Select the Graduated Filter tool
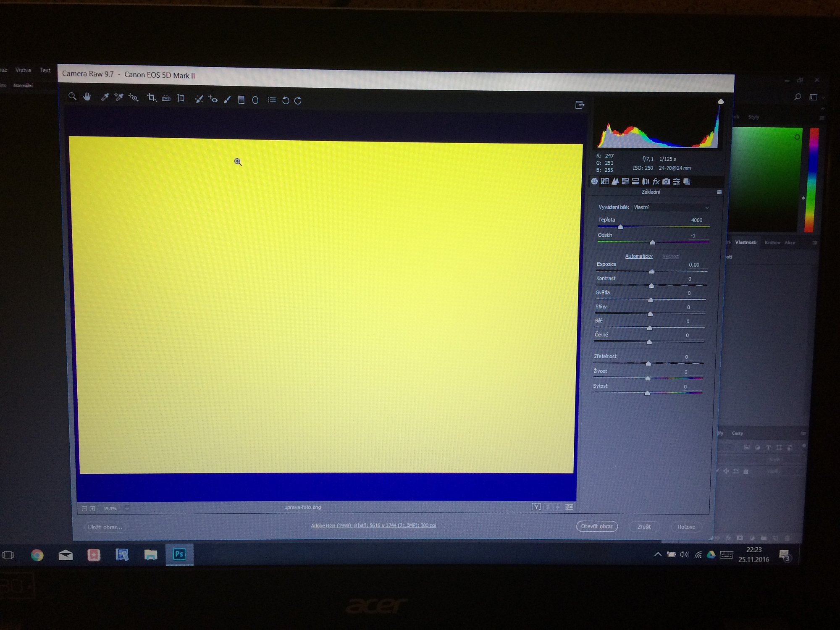 (x=241, y=100)
